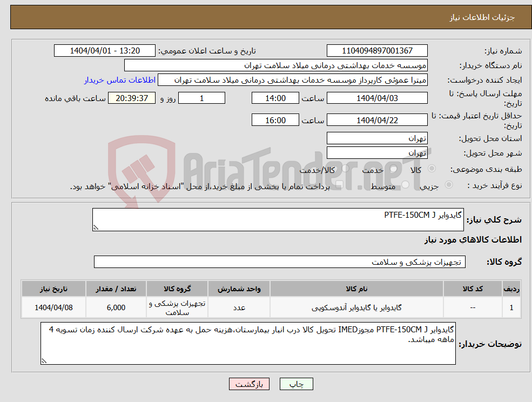The width and height of the screenshot is (532, 402).
Task: Click the Islamic treasury payment note text
Action: tap(200, 186)
